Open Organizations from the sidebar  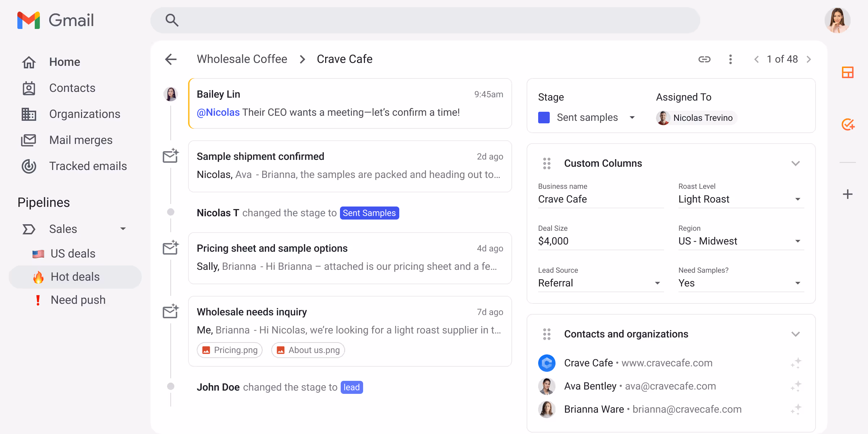point(85,114)
